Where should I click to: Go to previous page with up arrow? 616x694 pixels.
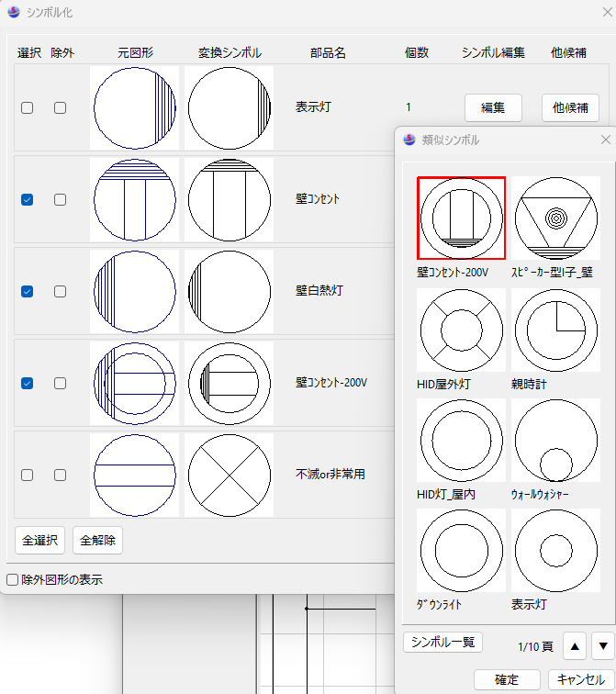point(575,646)
